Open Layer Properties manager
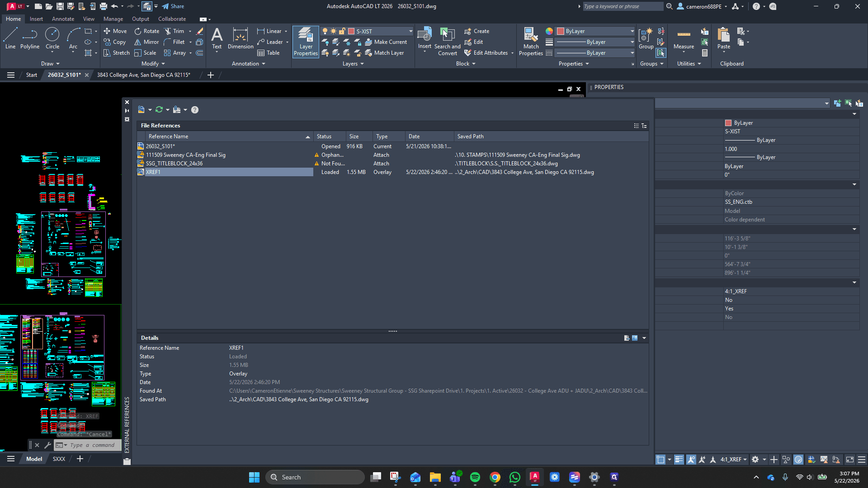This screenshot has width=868, height=488. coord(306,42)
